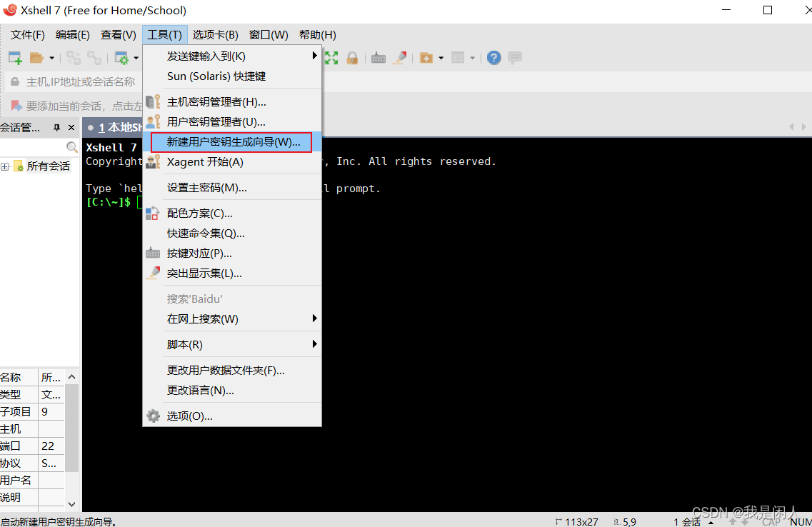Click the new folder plus toolbar icon
The width and height of the screenshot is (812, 527).
pos(426,58)
